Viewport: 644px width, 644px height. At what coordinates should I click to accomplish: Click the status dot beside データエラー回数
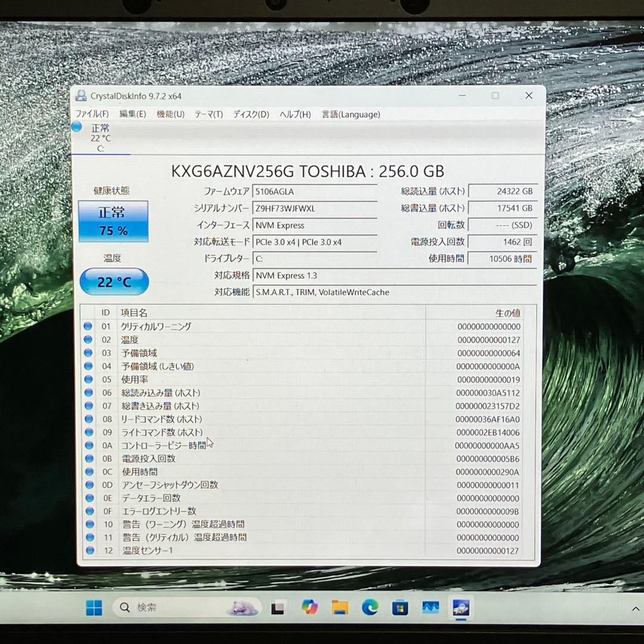pos(88,498)
